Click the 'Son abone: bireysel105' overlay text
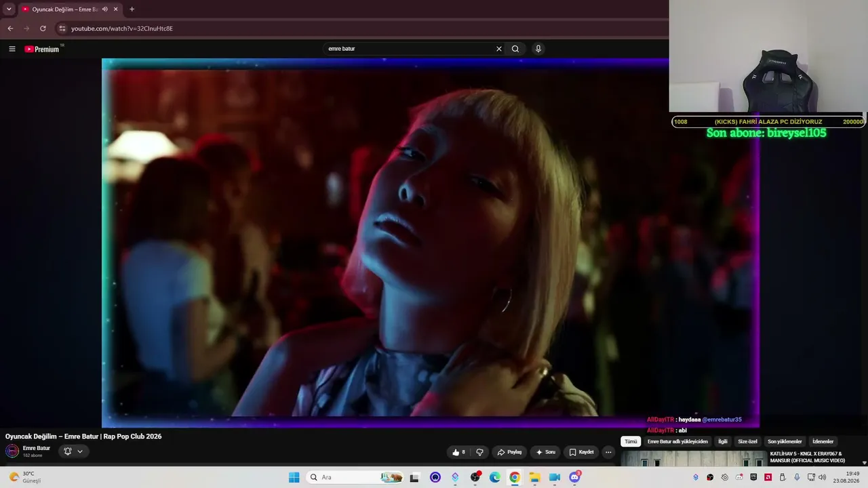This screenshot has width=868, height=488. (766, 133)
